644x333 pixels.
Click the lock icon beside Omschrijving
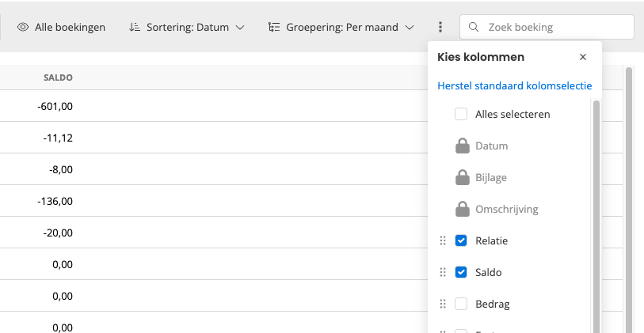461,210
